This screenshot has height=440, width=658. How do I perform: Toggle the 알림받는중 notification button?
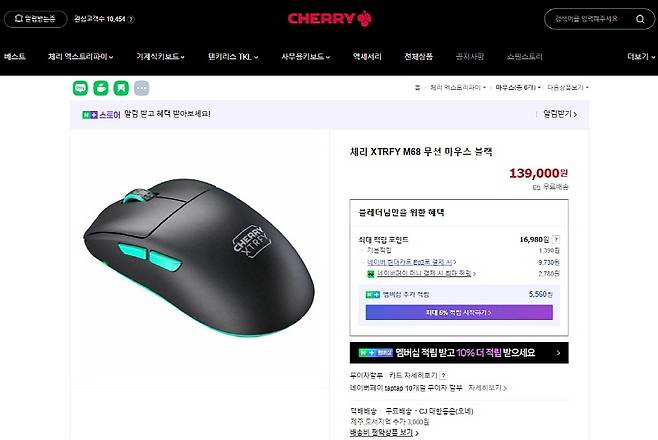coord(36,19)
